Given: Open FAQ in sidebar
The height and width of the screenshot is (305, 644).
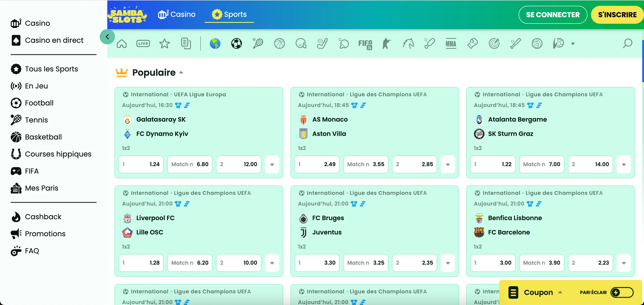Looking at the screenshot, I should point(25,251).
